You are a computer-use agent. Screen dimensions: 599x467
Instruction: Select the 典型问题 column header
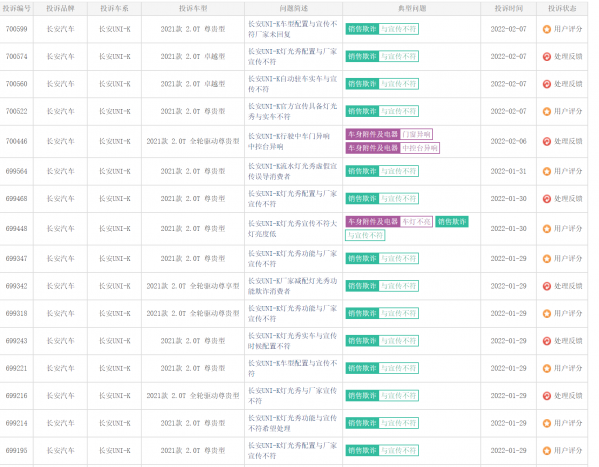[412, 8]
